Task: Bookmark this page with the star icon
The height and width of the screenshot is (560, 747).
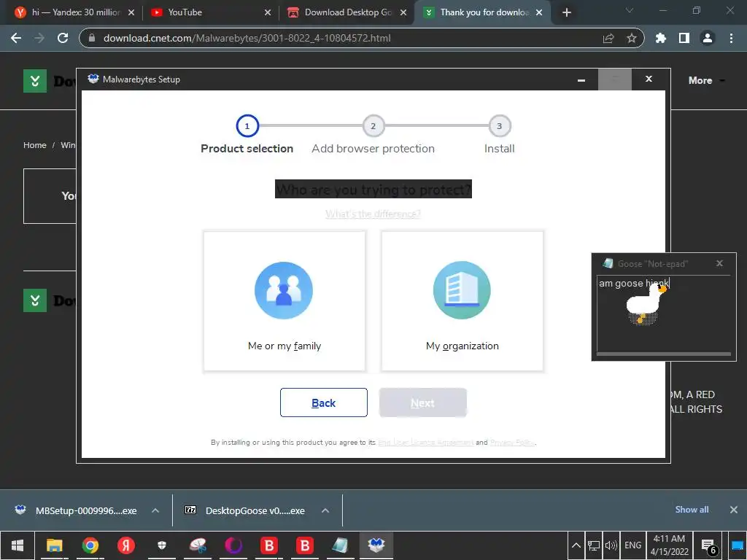Action: (632, 38)
